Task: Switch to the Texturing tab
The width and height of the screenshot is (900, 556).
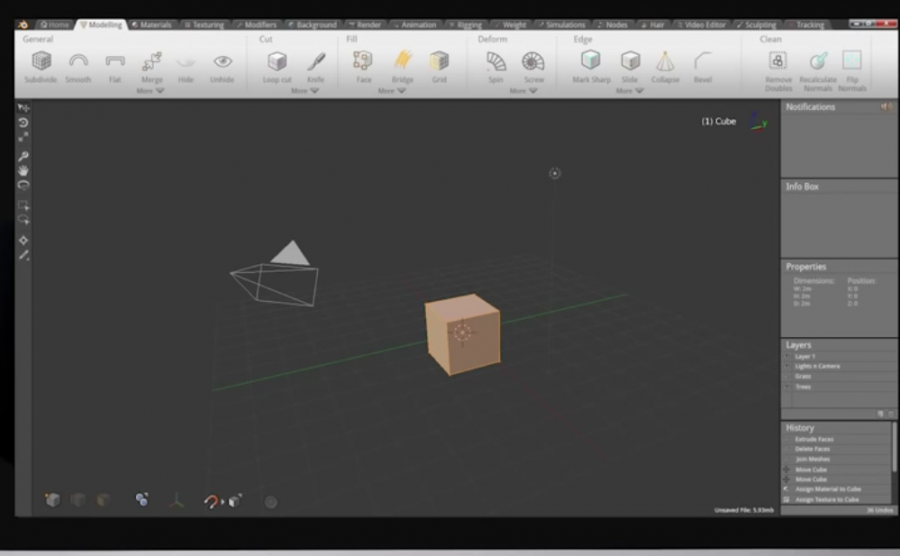Action: [x=204, y=25]
